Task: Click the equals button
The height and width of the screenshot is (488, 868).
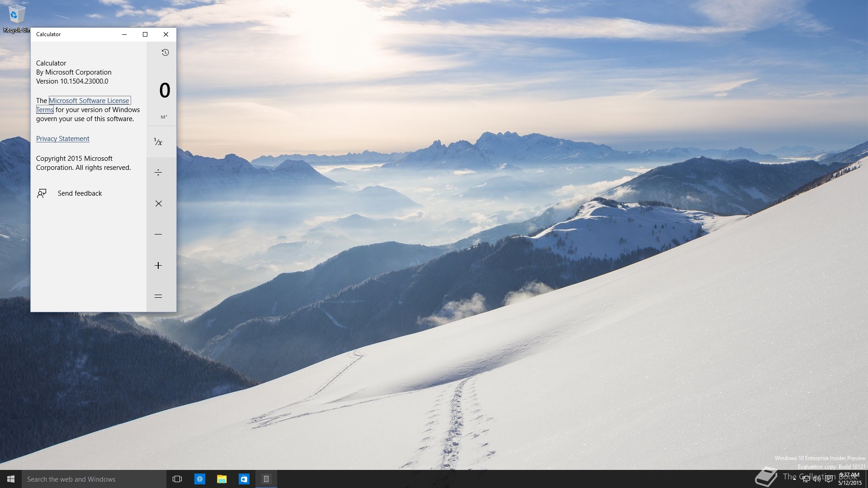Action: (158, 296)
